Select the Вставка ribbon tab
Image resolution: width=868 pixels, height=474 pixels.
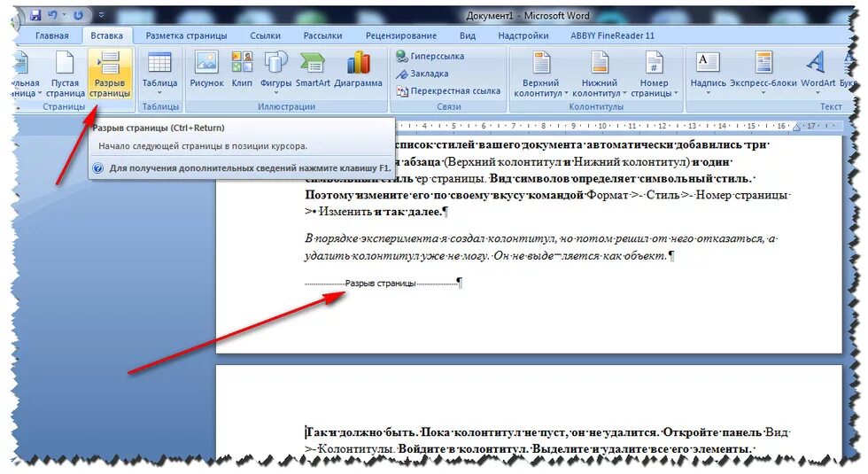[107, 35]
